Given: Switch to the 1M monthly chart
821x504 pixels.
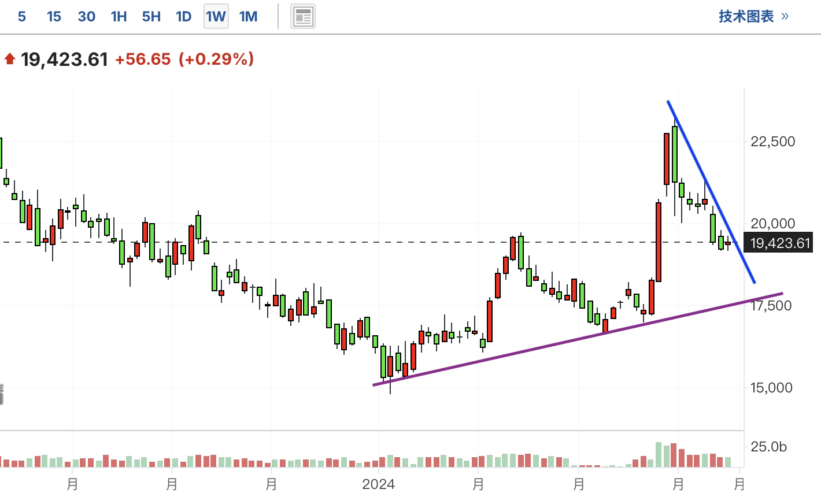Looking at the screenshot, I should coord(249,16).
